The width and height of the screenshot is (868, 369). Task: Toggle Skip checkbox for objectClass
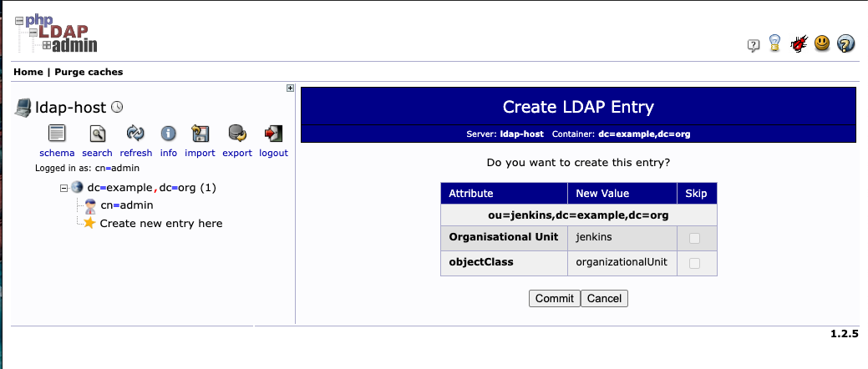click(x=695, y=263)
